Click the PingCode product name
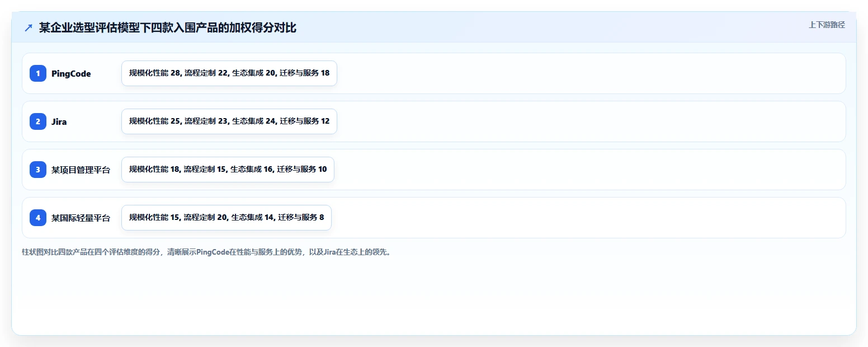 pos(71,74)
